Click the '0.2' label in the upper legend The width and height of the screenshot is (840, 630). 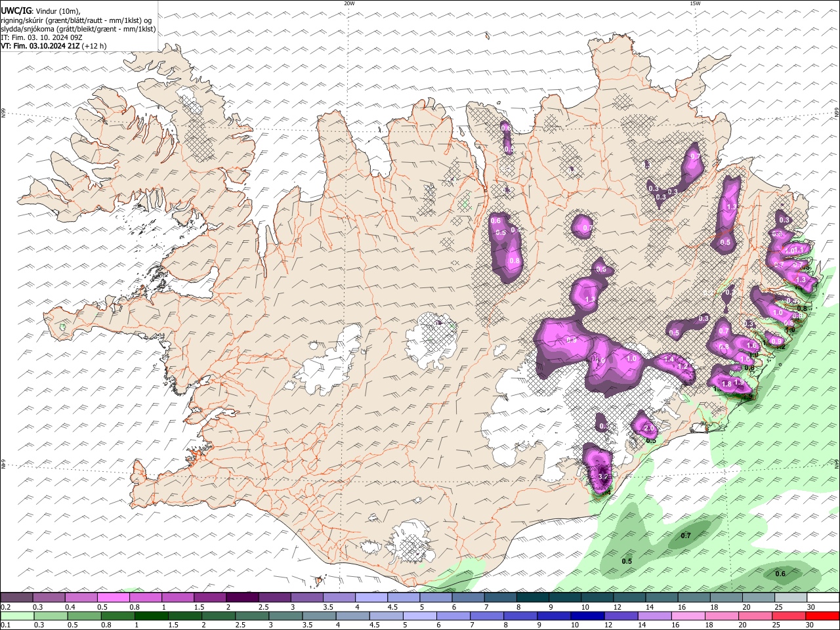coord(6,607)
